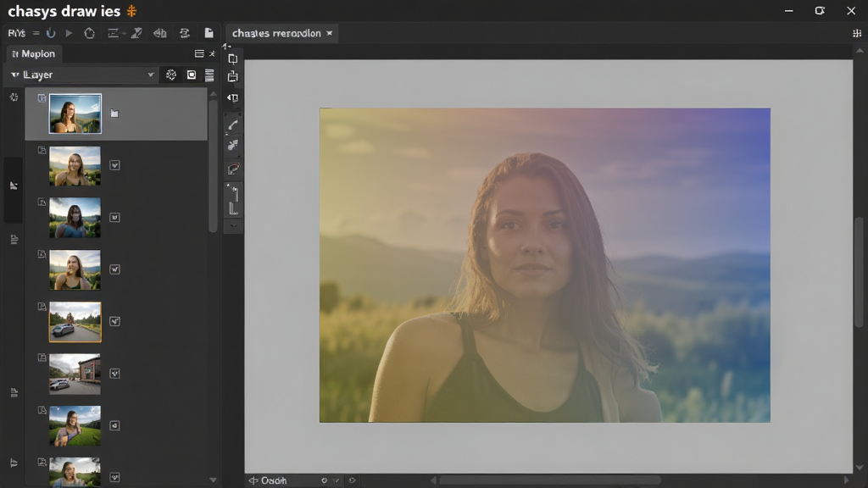
Task: Click the horizontal canvas scrollbar thumb
Action: point(550,480)
